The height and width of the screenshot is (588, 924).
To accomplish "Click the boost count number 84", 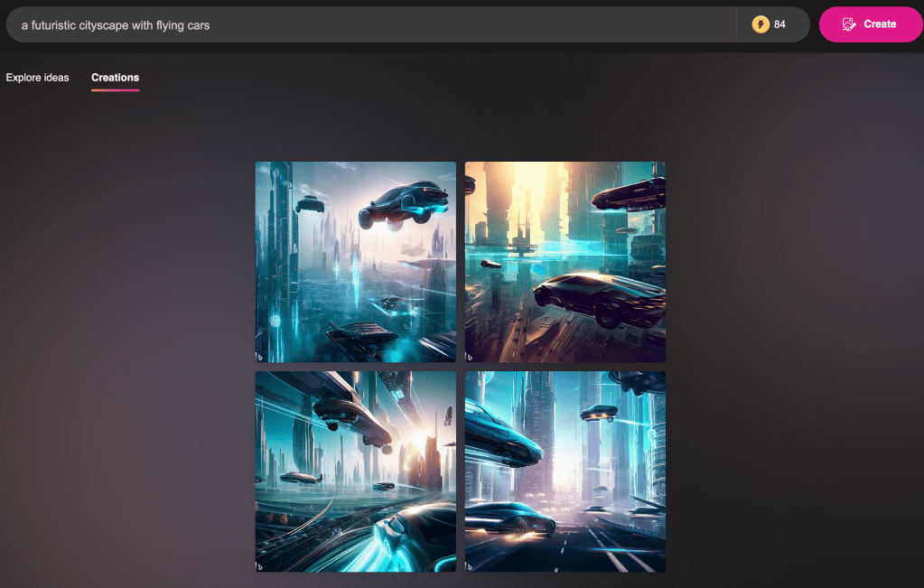I will [779, 24].
